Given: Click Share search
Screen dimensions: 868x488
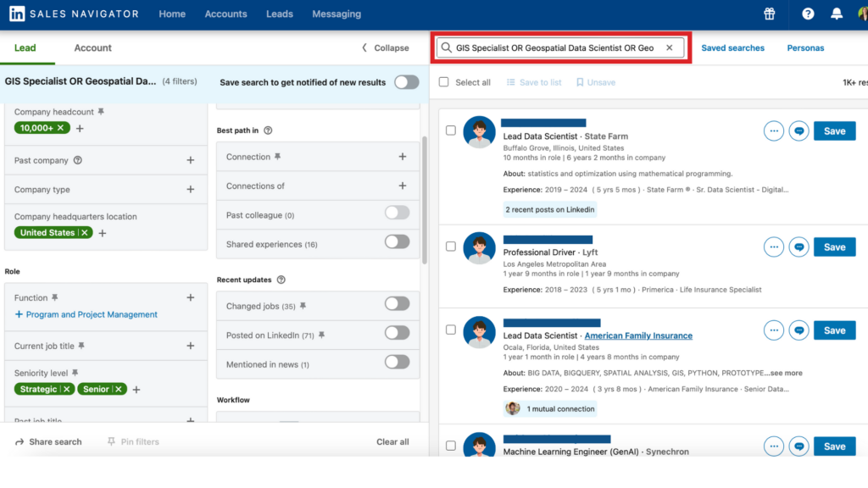Looking at the screenshot, I should point(48,441).
